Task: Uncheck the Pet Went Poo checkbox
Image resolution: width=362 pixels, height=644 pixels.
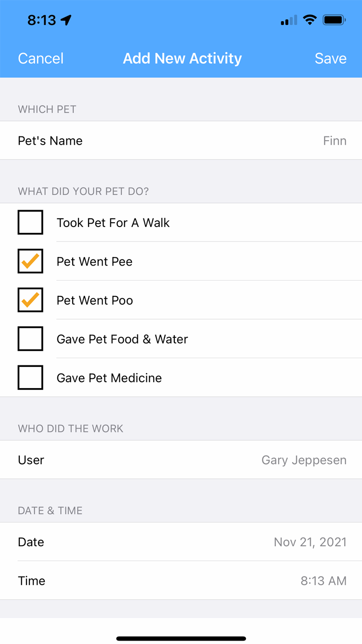Action: tap(30, 300)
